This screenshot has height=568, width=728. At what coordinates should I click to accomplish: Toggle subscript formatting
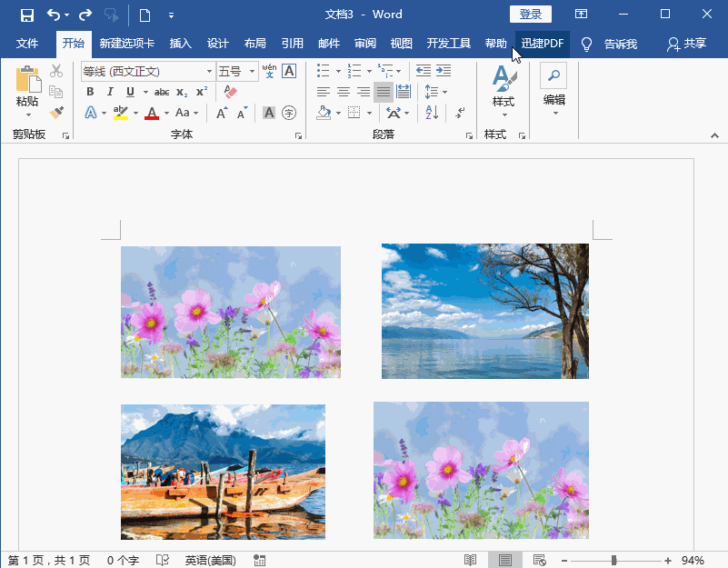click(x=182, y=92)
